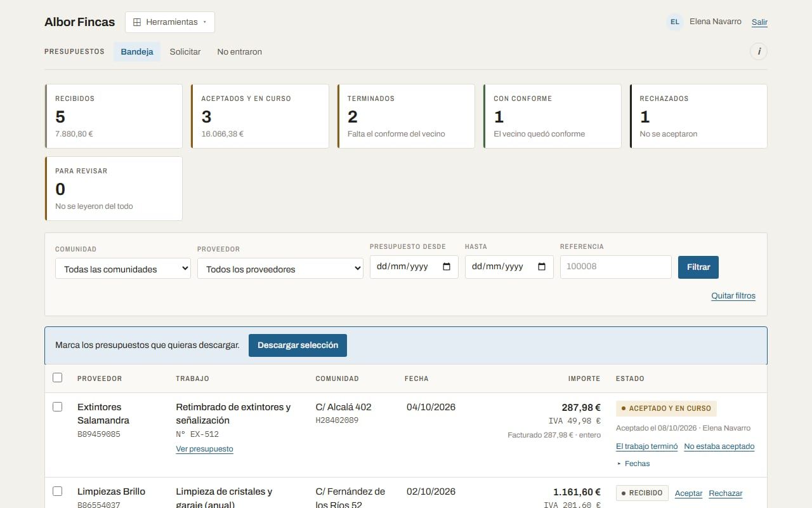Click the Aceptado y en curso status badge

tap(666, 408)
